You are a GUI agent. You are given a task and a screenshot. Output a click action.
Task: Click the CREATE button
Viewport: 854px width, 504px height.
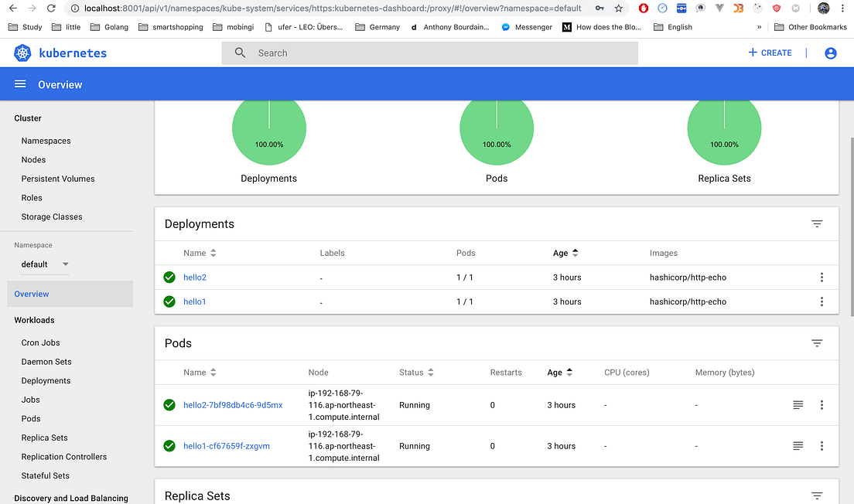[769, 53]
